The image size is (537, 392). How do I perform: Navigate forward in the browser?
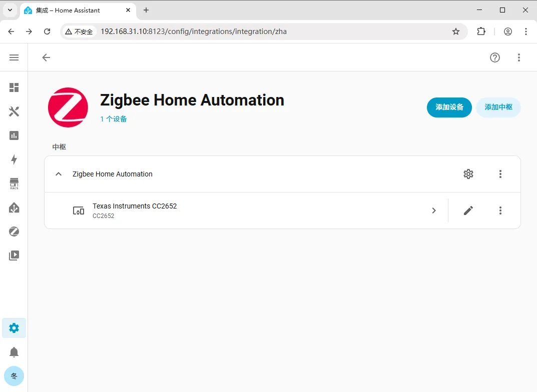[x=29, y=31]
